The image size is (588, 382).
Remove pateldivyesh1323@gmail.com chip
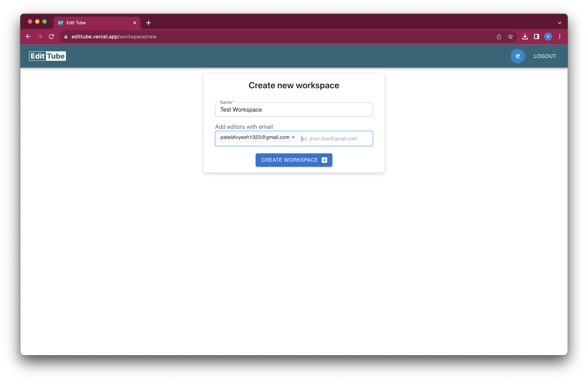click(x=293, y=137)
